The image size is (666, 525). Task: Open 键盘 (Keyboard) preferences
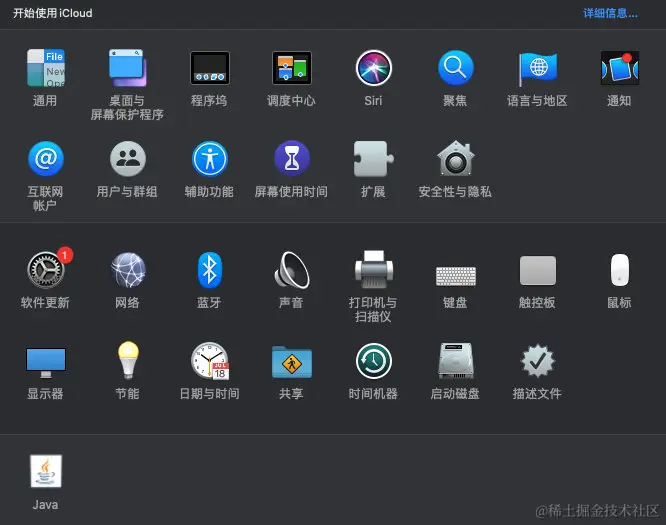coord(455,276)
